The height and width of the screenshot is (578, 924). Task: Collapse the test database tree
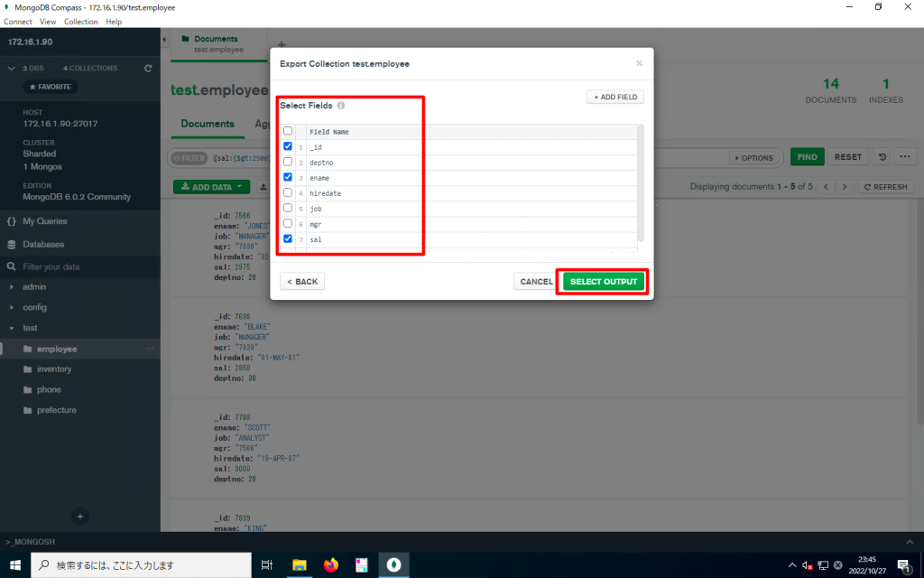click(12, 328)
